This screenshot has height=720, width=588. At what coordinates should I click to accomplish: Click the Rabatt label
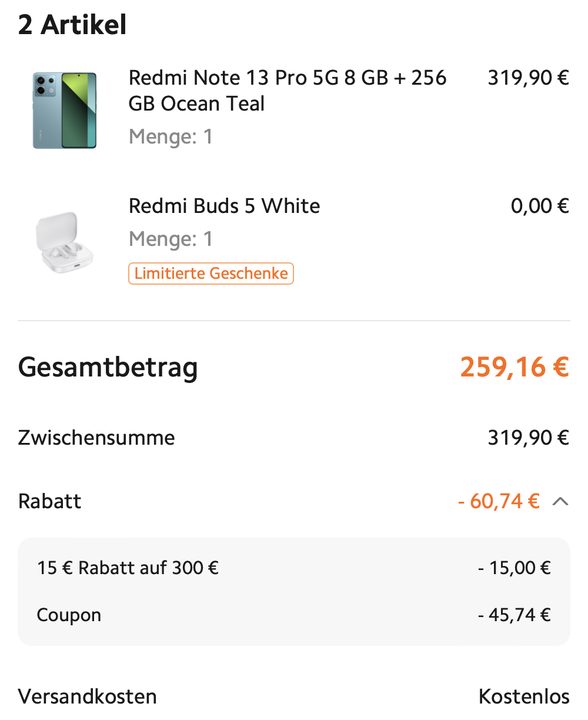(49, 502)
